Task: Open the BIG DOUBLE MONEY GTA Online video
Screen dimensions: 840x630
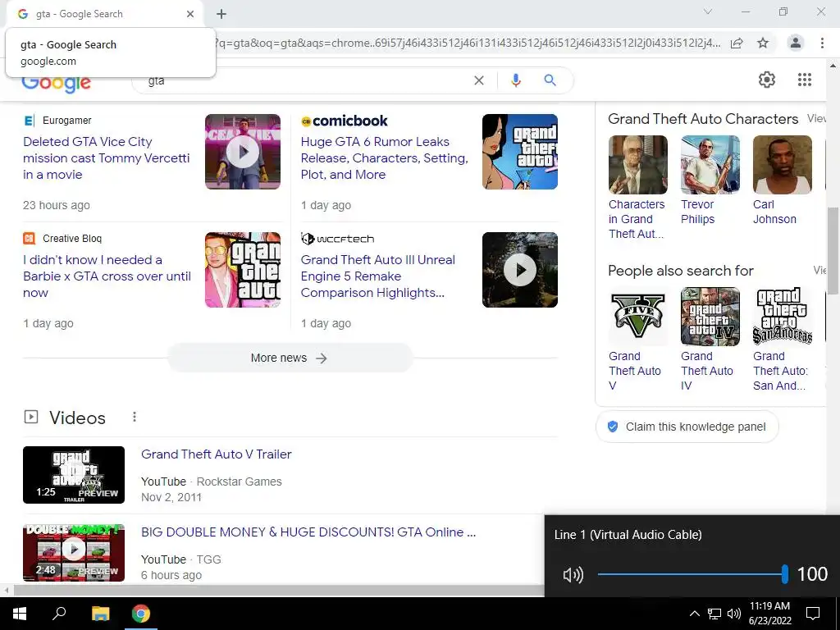Action: [x=308, y=532]
